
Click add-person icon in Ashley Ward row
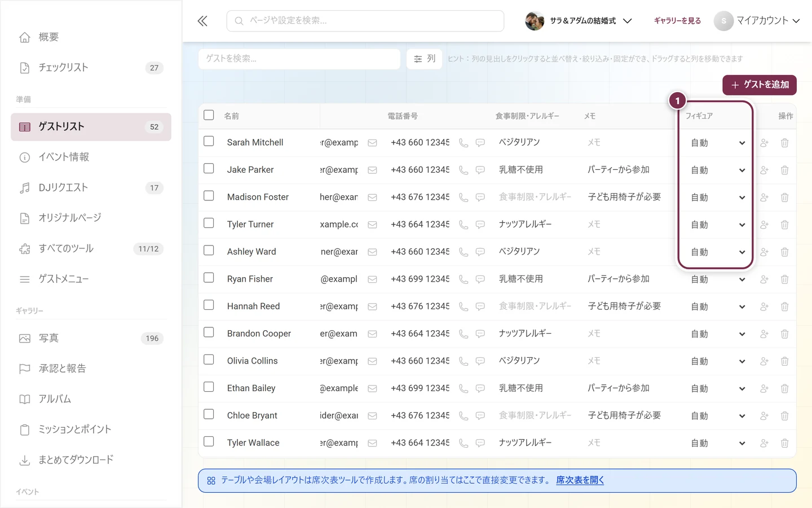764,252
